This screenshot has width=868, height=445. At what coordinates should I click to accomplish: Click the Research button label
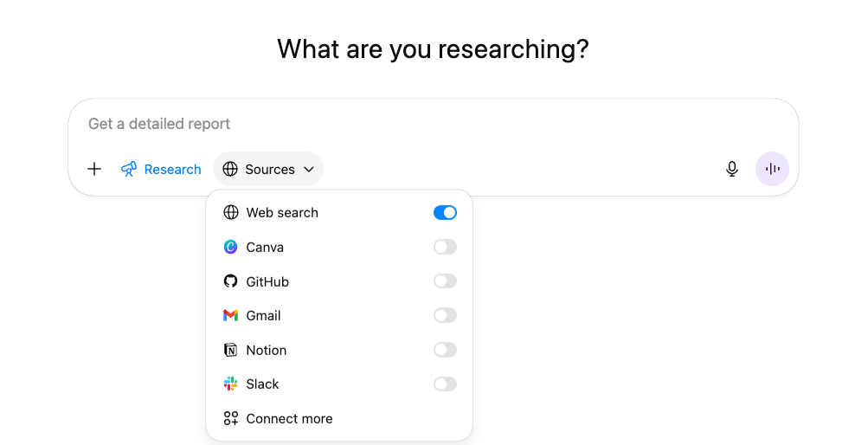(172, 169)
